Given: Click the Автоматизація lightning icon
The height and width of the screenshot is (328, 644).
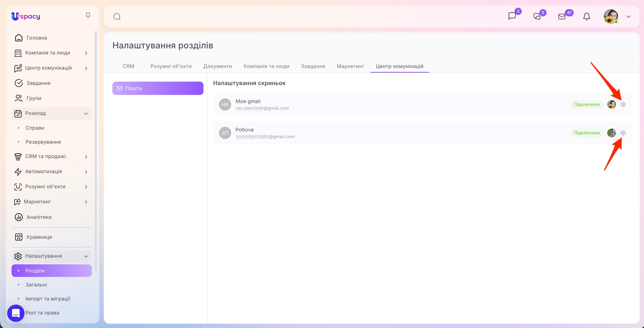Looking at the screenshot, I should [18, 172].
